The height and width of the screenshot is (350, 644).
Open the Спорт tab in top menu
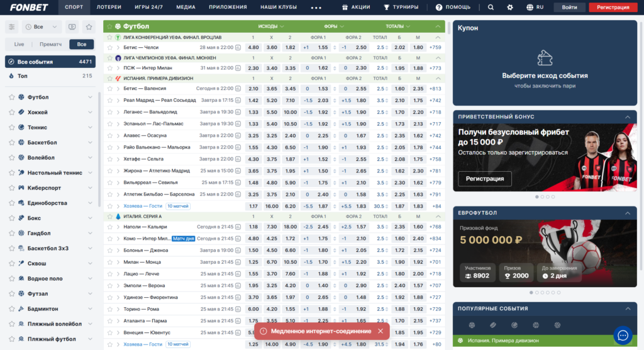point(74,7)
